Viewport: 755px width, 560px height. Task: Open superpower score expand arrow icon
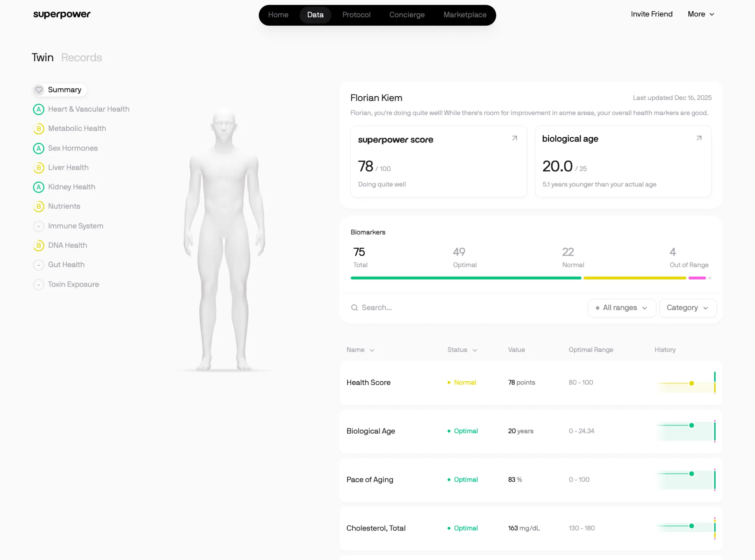click(514, 138)
